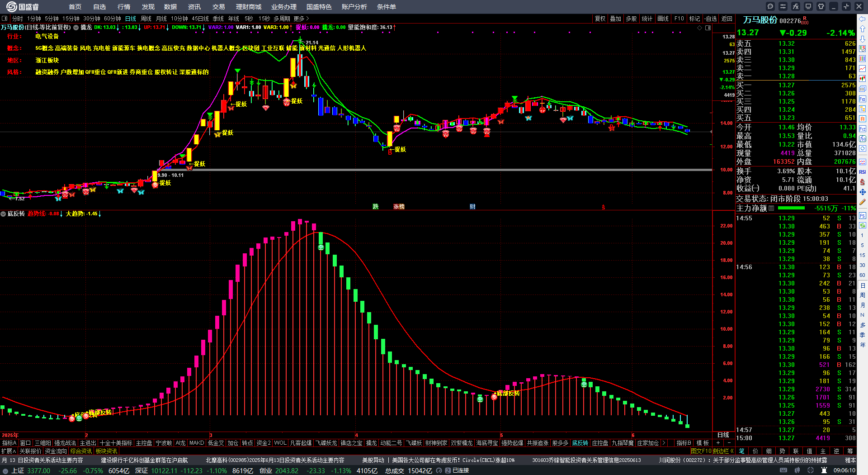Open the candlestick chart icon in sidebar
Viewport: 868px width, 475px height.
(863, 79)
